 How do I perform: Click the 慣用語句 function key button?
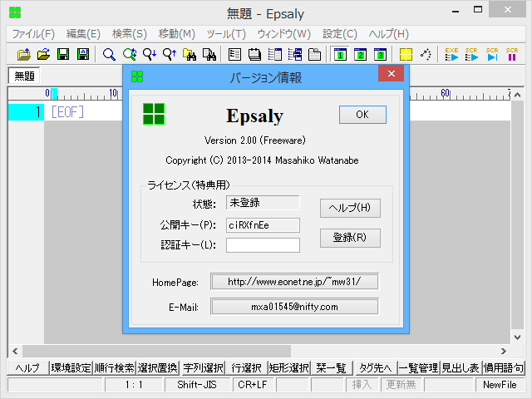pos(504,367)
